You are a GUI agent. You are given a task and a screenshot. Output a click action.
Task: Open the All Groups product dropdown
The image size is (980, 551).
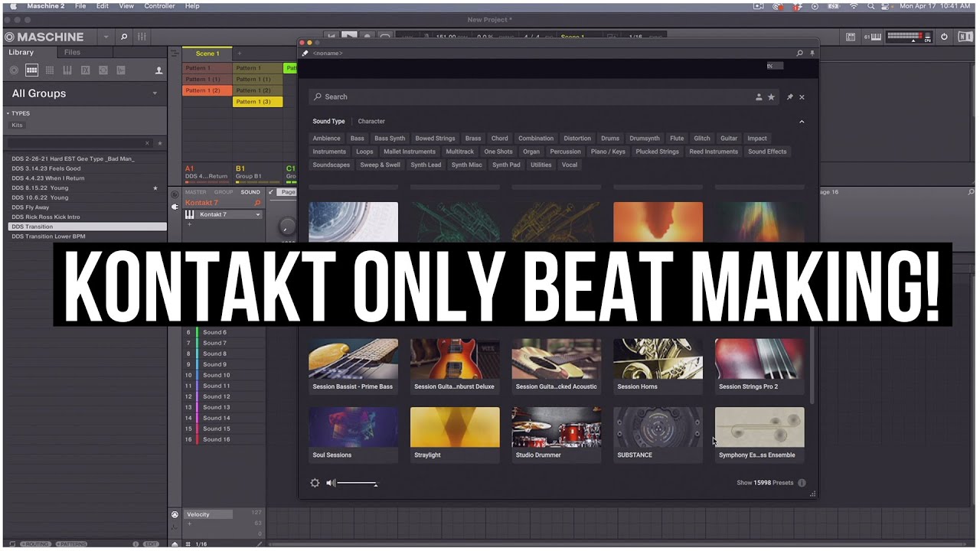155,93
